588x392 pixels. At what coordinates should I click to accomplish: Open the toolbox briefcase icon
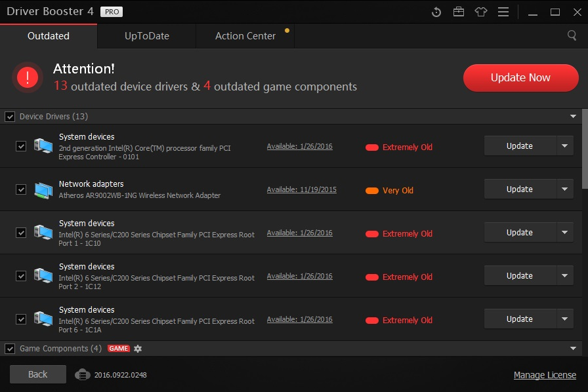tap(458, 12)
